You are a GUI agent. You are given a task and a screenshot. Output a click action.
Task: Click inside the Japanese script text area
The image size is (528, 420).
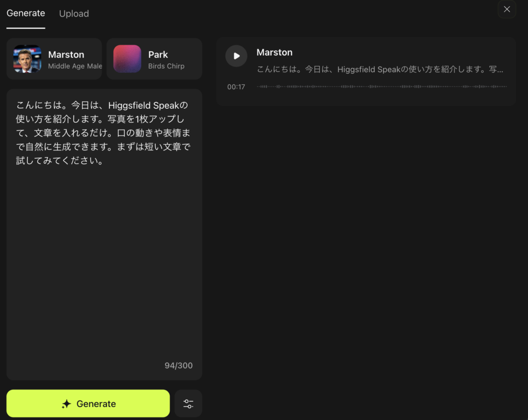pyautogui.click(x=103, y=247)
